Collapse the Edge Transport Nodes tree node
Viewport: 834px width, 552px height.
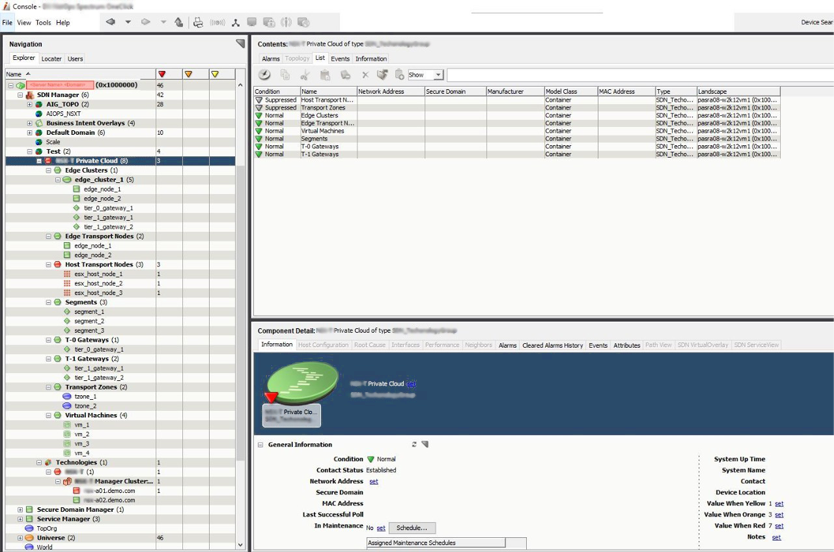click(x=48, y=236)
